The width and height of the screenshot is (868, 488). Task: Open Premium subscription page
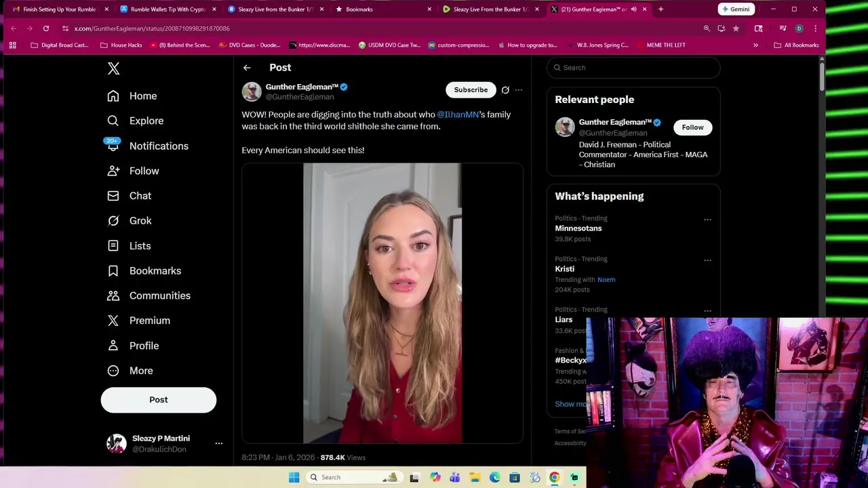pyautogui.click(x=139, y=321)
